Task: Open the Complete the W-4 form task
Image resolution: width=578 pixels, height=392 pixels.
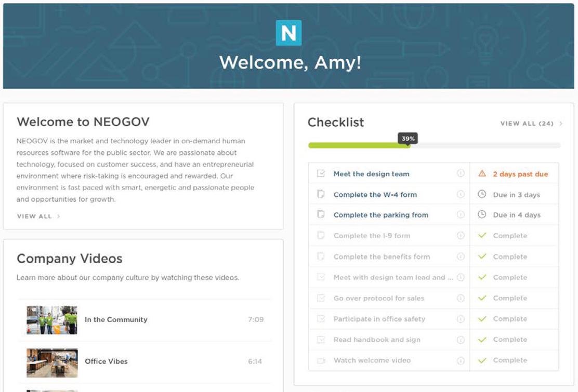Action: pos(375,195)
